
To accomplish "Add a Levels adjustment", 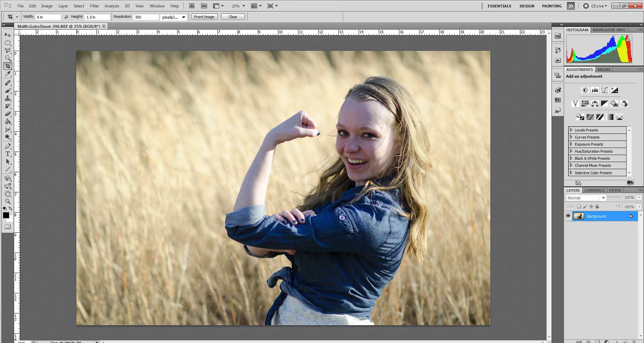I will (x=595, y=90).
